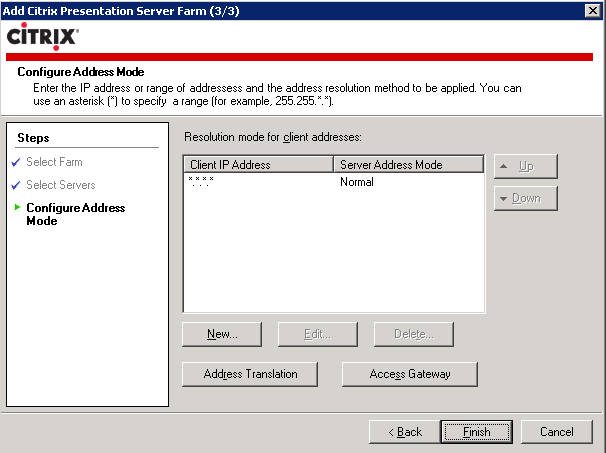Move the entry Down in the list
Image resolution: width=606 pixels, height=453 pixels.
click(526, 198)
